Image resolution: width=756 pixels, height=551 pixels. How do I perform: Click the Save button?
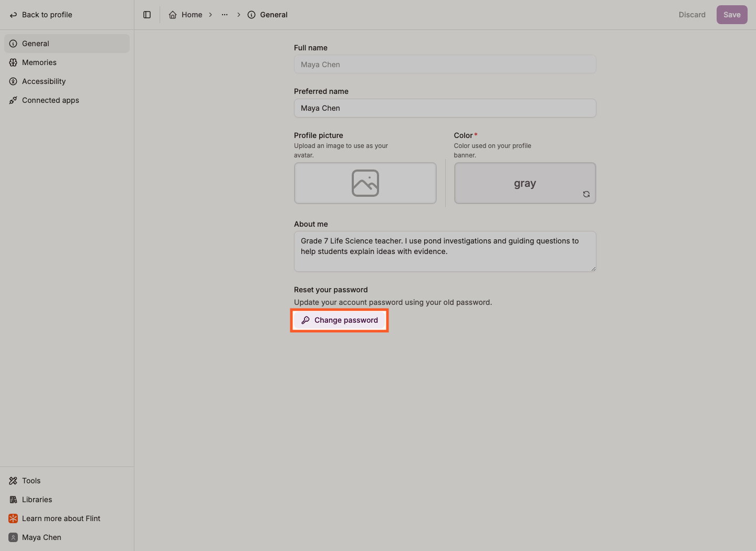732,15
